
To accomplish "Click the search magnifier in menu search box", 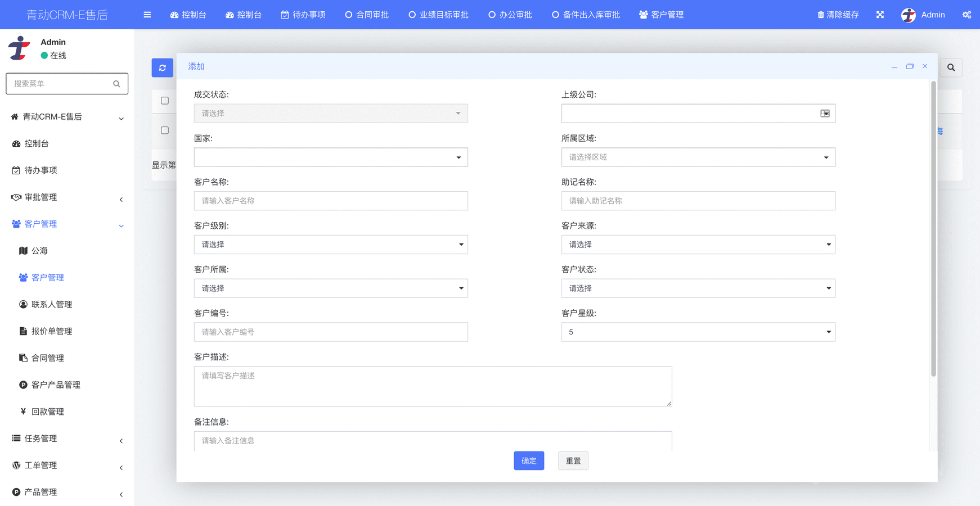I will coord(116,84).
